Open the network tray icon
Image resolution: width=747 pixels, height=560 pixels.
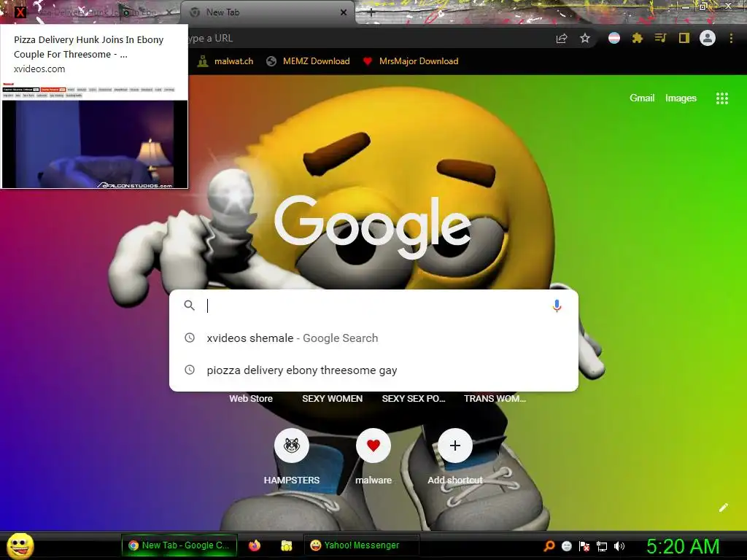[x=602, y=546]
